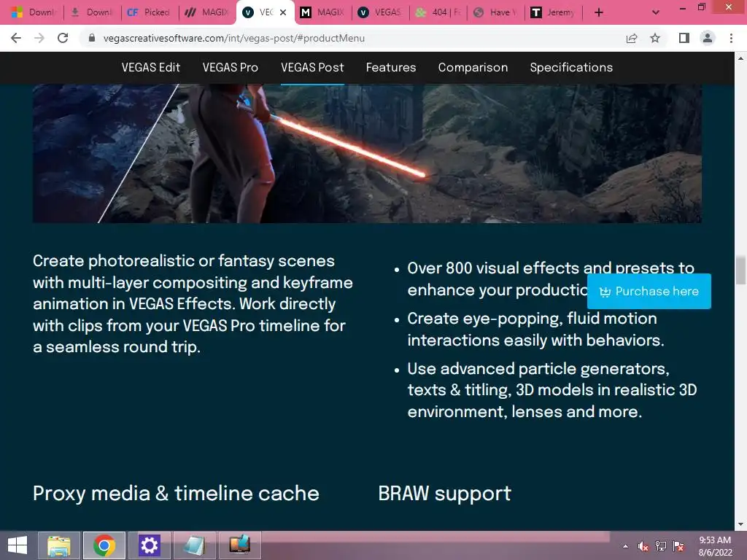Open VEGAS Pro in page menu
The image size is (747, 560).
click(230, 68)
